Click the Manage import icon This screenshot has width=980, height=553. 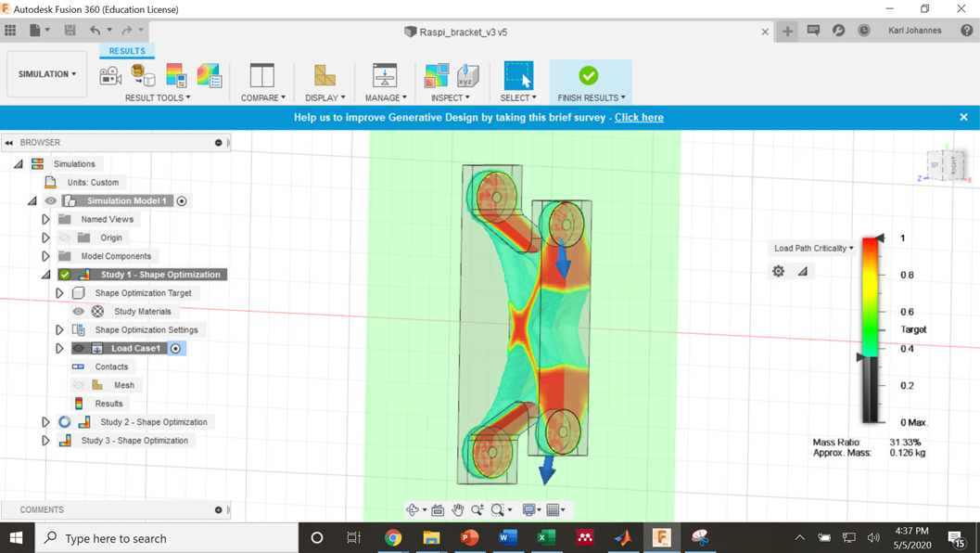click(x=385, y=76)
